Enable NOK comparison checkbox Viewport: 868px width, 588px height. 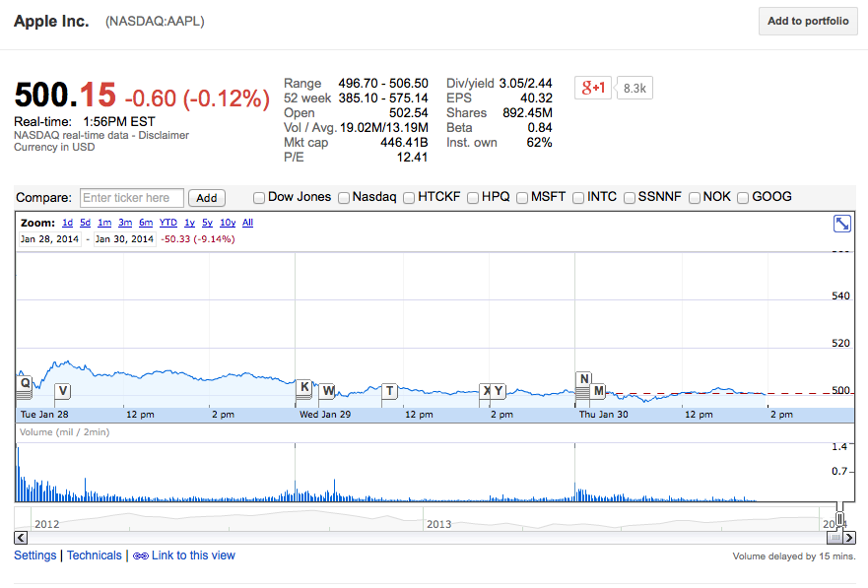click(x=695, y=197)
